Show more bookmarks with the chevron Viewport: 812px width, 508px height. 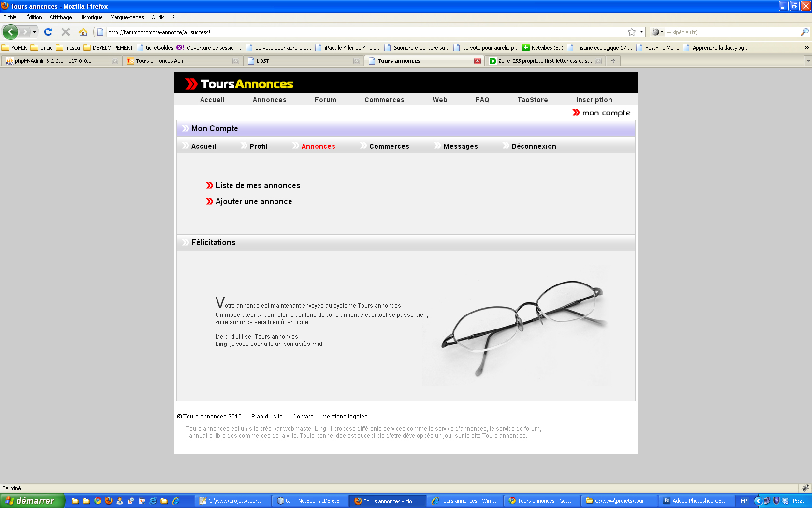807,48
